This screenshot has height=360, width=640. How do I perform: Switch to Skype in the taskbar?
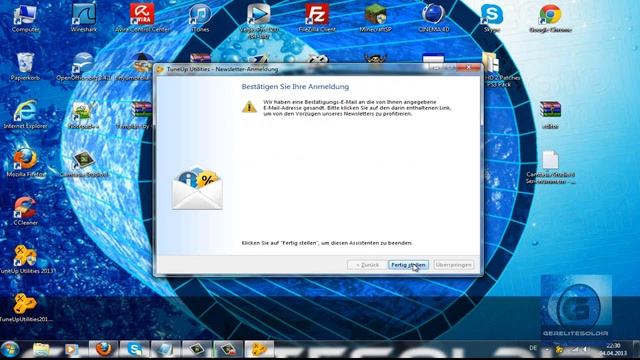tap(134, 349)
